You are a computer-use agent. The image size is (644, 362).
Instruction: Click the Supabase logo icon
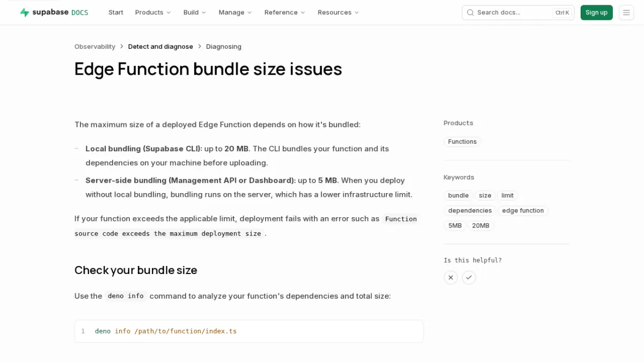tap(25, 12)
